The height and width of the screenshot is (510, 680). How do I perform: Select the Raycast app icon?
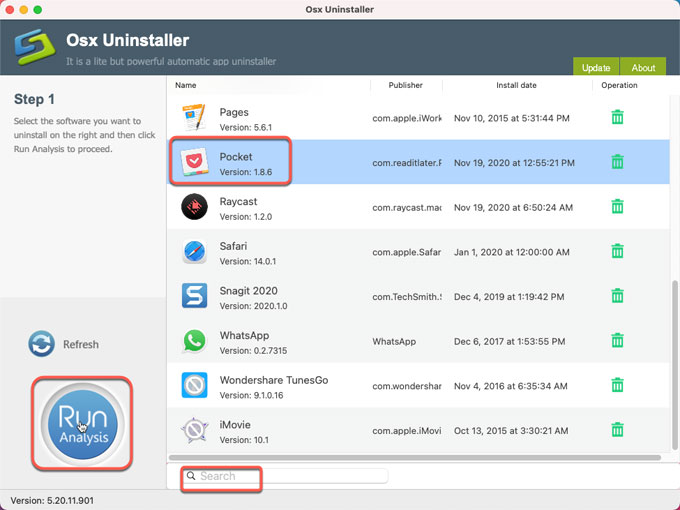(x=194, y=206)
